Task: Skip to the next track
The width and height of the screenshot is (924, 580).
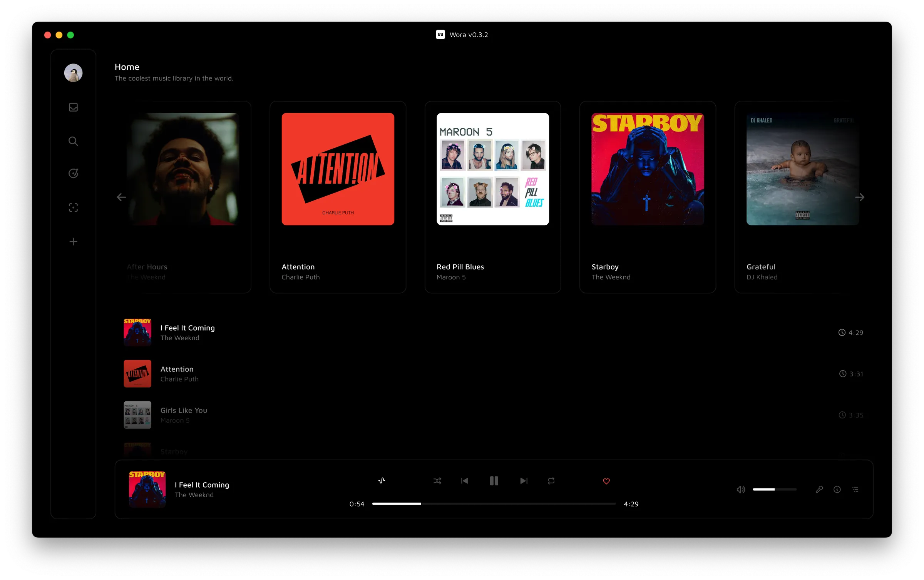Action: [x=524, y=481]
